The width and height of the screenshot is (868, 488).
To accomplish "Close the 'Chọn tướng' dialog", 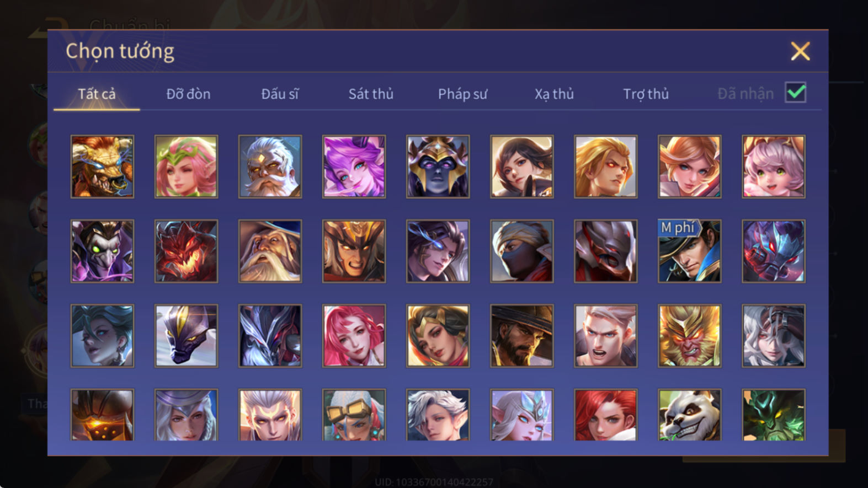I will point(800,51).
